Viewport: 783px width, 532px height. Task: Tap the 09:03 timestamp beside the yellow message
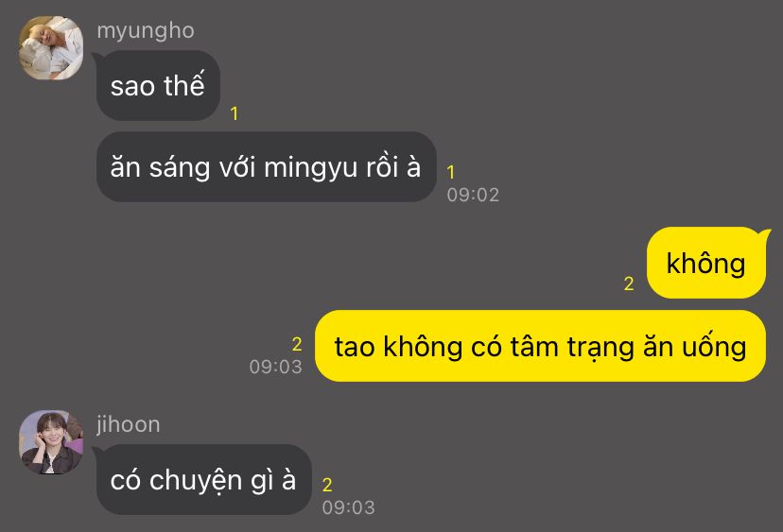pyautogui.click(x=275, y=367)
